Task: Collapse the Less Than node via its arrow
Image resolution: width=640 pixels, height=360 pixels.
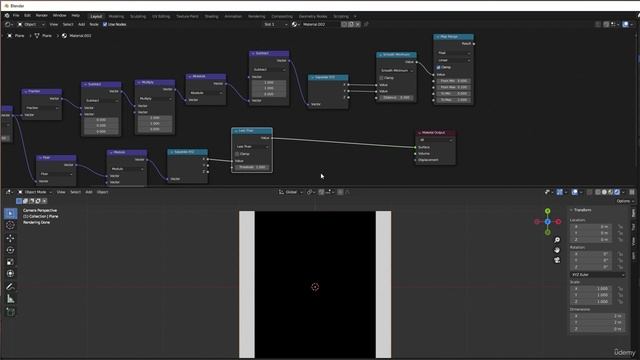Action: (x=236, y=131)
